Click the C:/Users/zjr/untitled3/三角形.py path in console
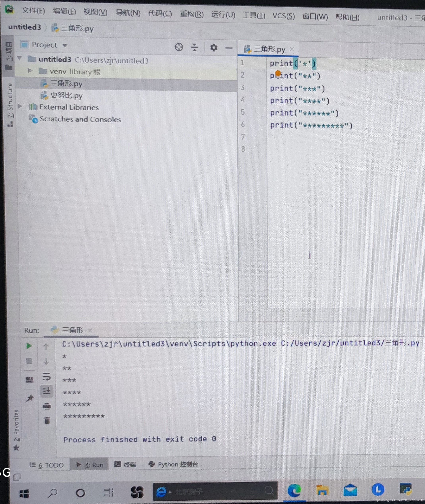This screenshot has height=504, width=425. coord(350,343)
